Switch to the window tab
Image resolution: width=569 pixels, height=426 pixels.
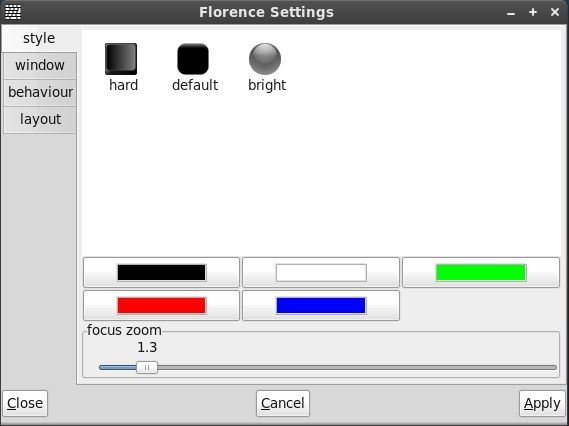pos(40,66)
